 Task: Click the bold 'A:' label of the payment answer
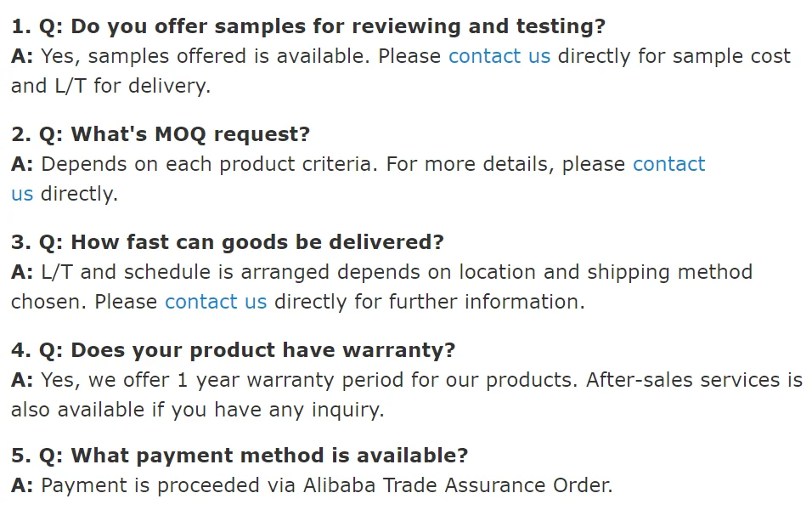tap(22, 486)
